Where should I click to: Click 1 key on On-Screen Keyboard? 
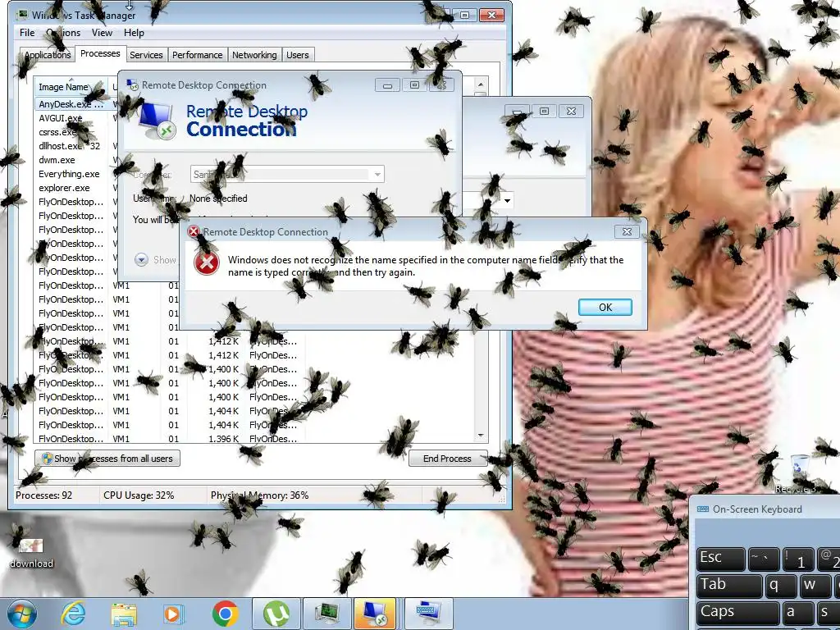coord(798,559)
